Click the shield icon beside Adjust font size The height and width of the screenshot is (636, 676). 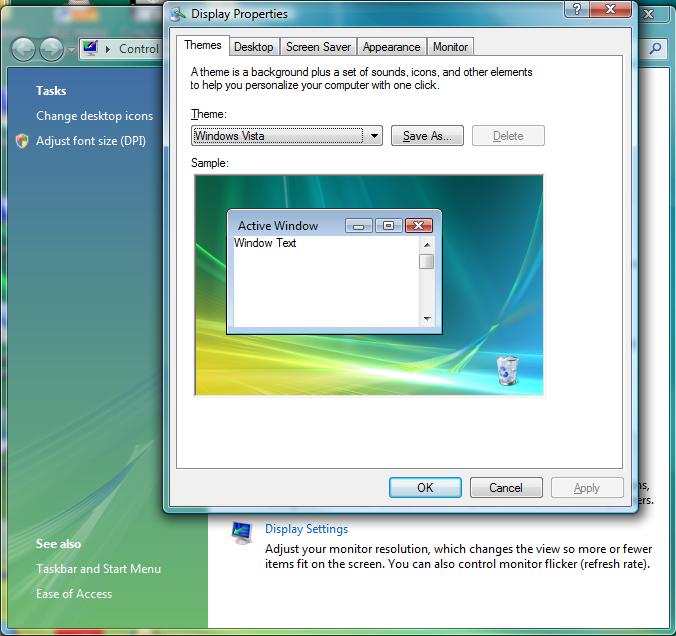click(22, 141)
